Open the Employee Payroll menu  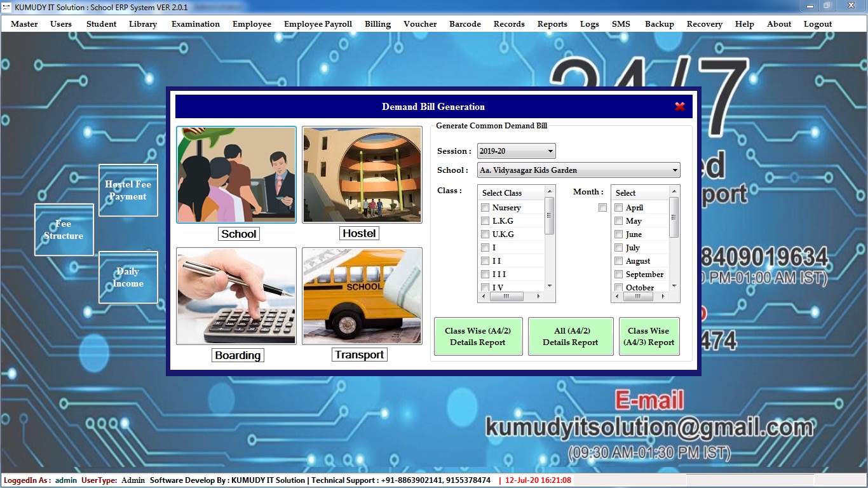click(318, 24)
